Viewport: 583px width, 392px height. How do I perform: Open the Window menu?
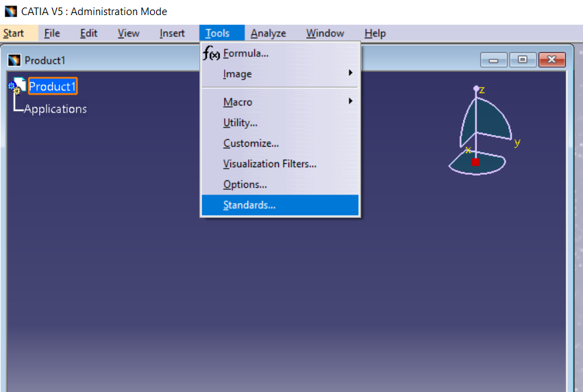325,34
